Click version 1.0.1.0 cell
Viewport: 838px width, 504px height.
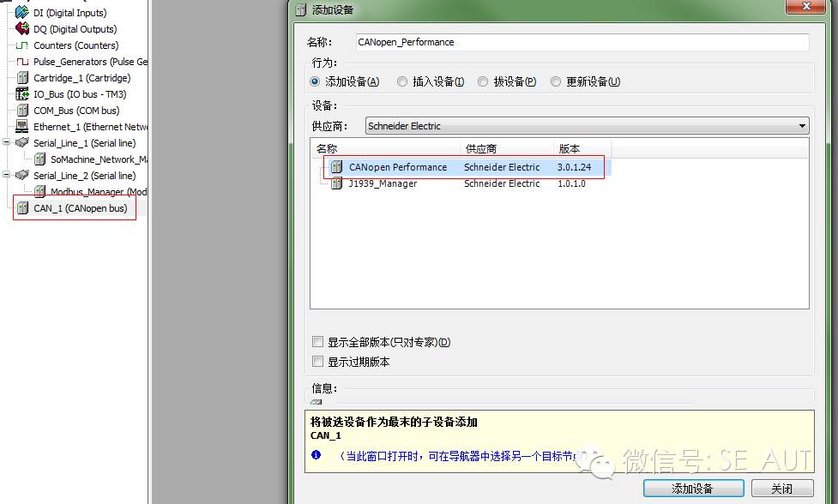pyautogui.click(x=571, y=183)
